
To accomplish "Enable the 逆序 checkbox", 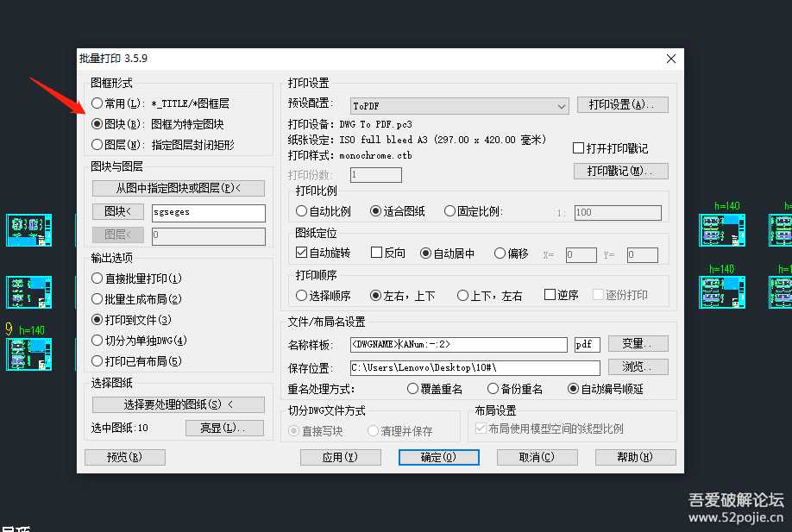I will coord(551,293).
